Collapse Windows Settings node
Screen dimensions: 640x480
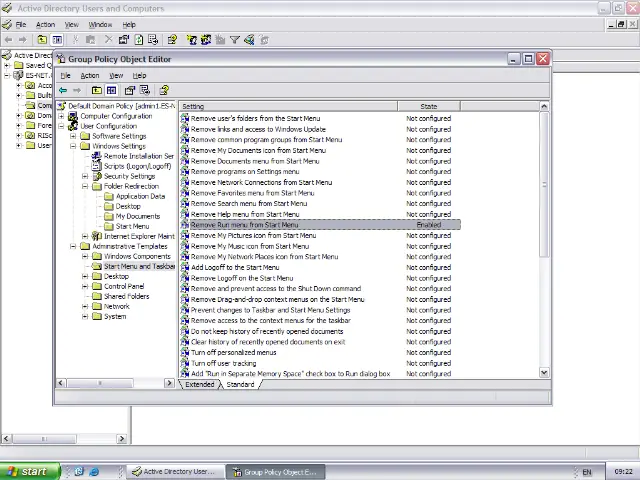coord(73,146)
